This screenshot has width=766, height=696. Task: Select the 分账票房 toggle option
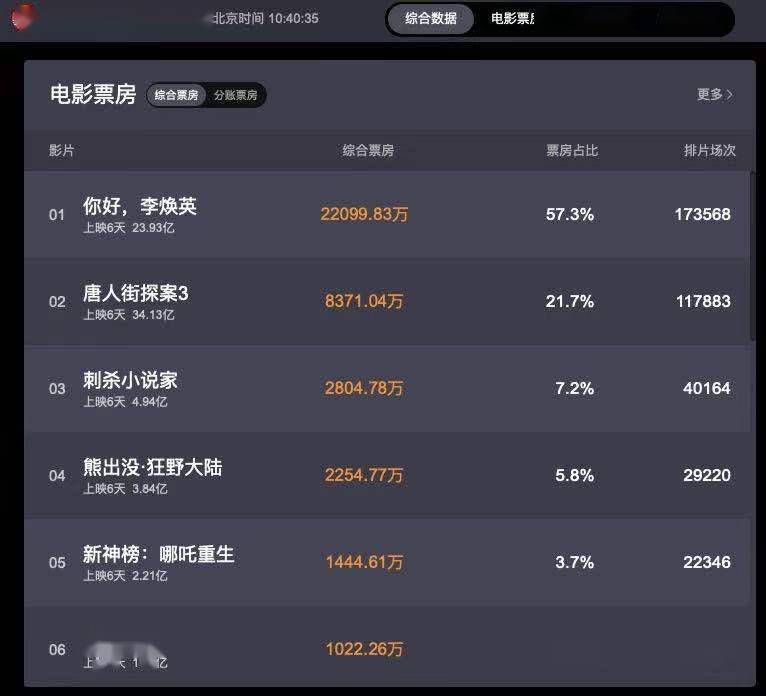click(x=235, y=95)
